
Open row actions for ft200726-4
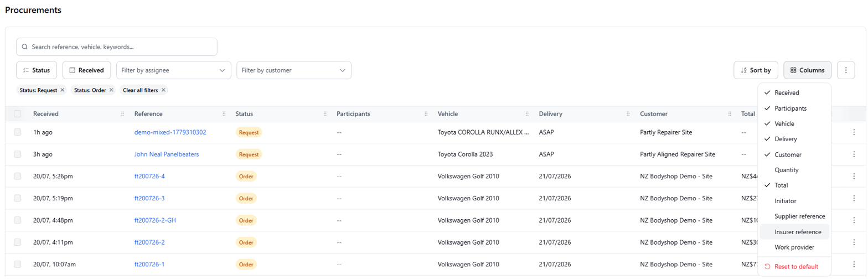click(x=854, y=177)
